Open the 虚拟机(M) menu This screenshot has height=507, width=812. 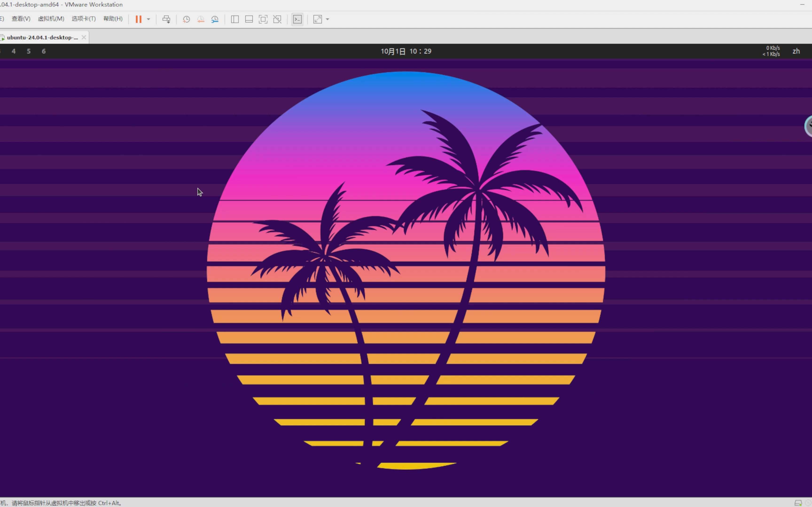tap(51, 19)
